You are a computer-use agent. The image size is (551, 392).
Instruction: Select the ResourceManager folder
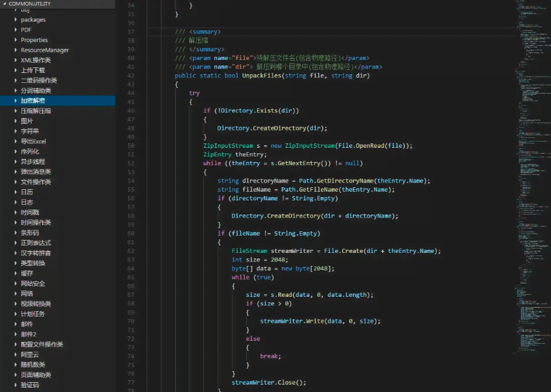tap(45, 50)
